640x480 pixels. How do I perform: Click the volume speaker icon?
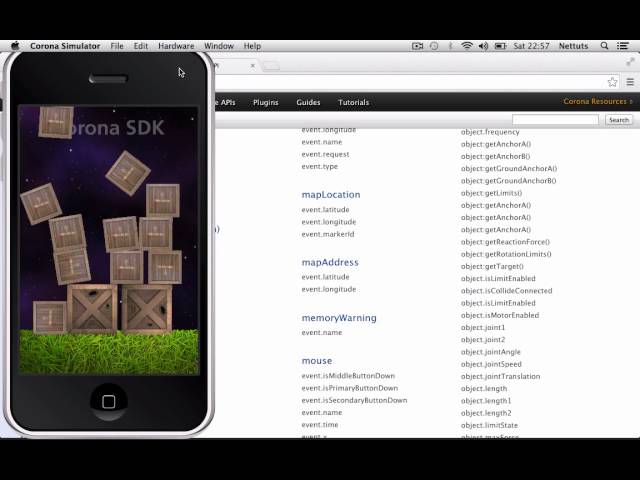[x=483, y=46]
